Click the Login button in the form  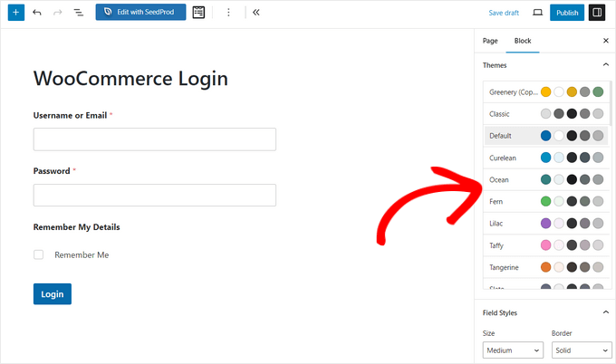(53, 294)
